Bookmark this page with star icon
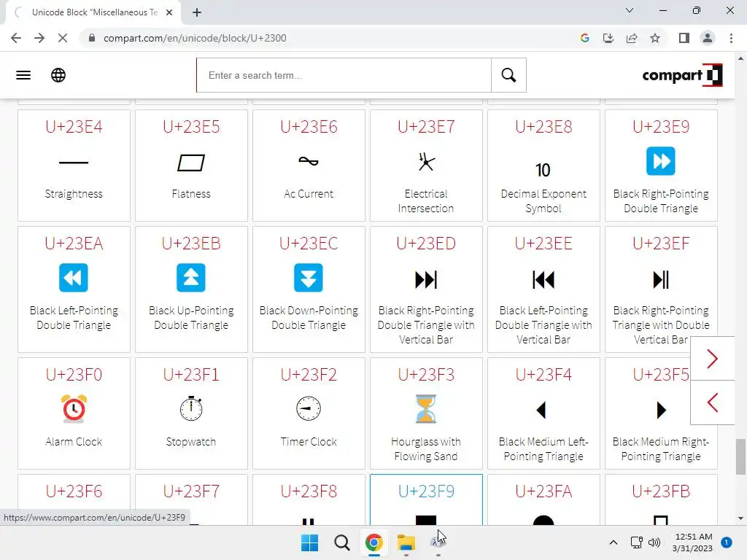 [655, 38]
